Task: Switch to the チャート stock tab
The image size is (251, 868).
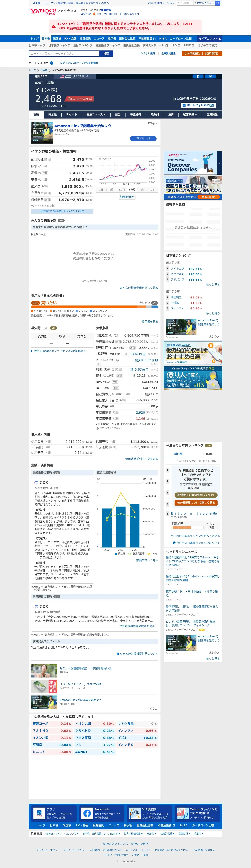Action: pos(71,115)
